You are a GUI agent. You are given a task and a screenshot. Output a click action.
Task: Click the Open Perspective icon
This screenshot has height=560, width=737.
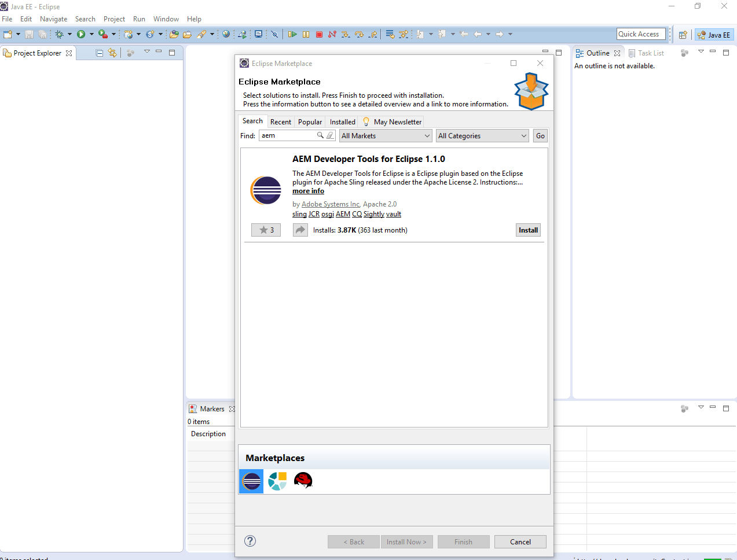tap(683, 35)
